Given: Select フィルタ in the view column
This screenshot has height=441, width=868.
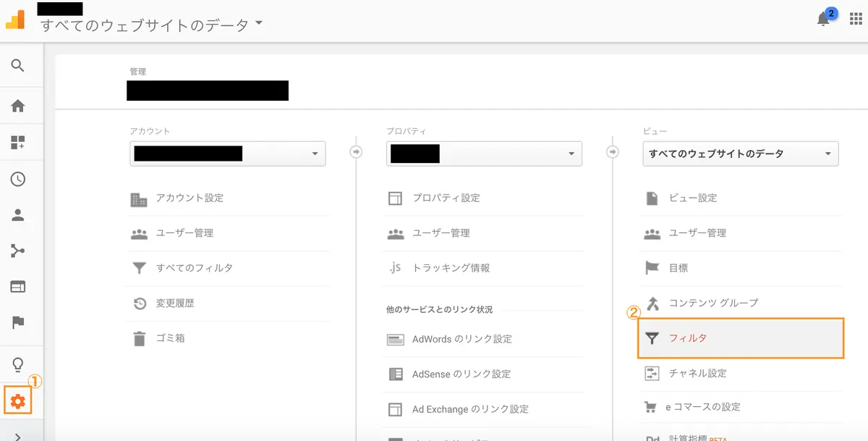Looking at the screenshot, I should [741, 338].
